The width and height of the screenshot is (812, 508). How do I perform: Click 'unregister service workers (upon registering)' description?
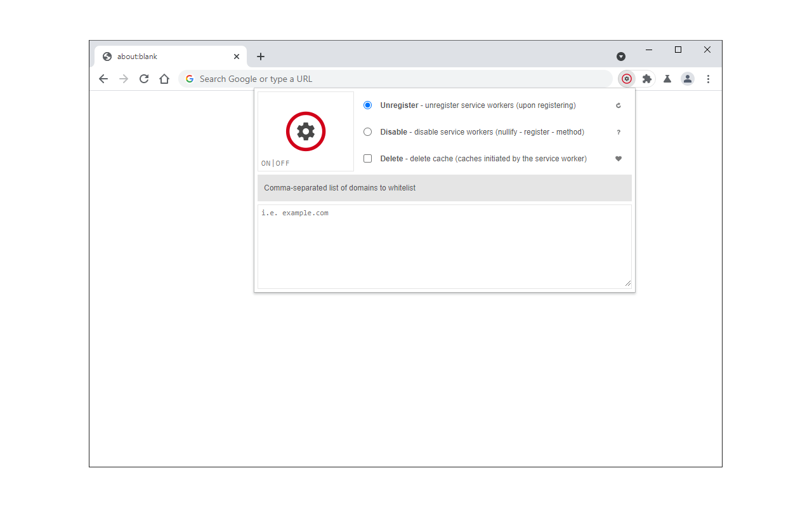point(501,105)
